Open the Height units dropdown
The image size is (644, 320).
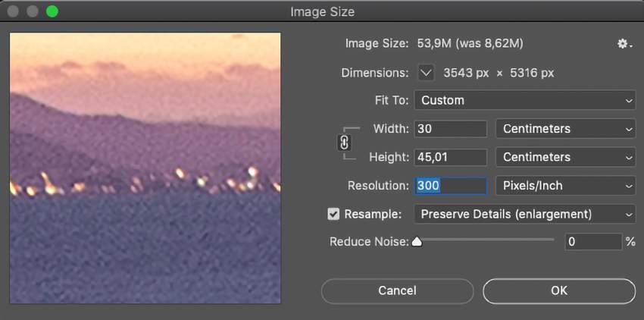[x=565, y=157]
